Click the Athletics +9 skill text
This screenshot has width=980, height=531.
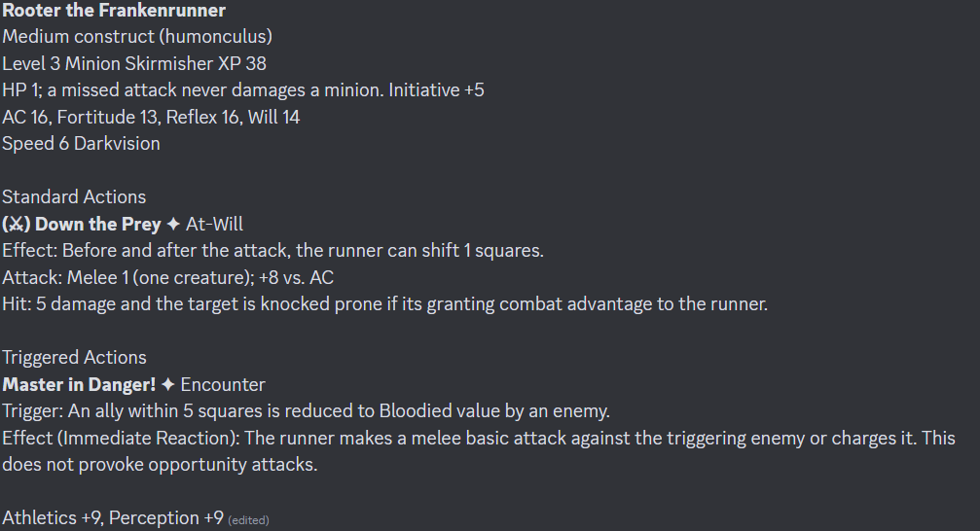[x=52, y=518]
